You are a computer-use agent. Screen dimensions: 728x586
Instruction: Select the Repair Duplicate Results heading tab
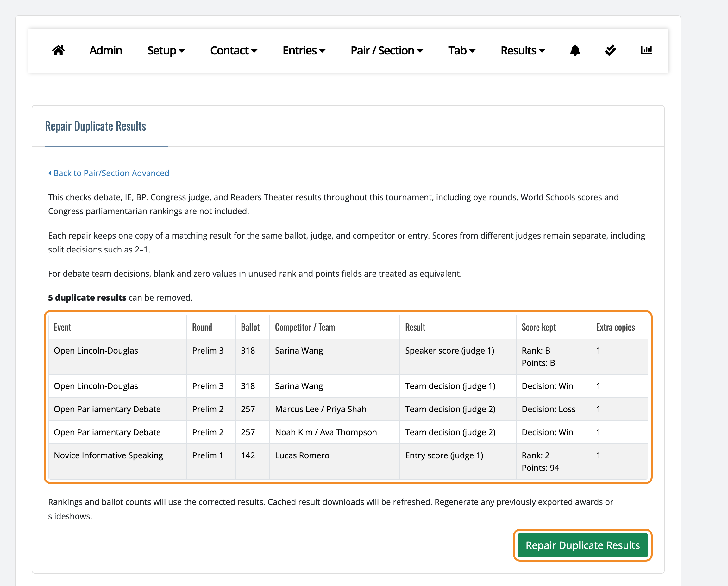(96, 126)
